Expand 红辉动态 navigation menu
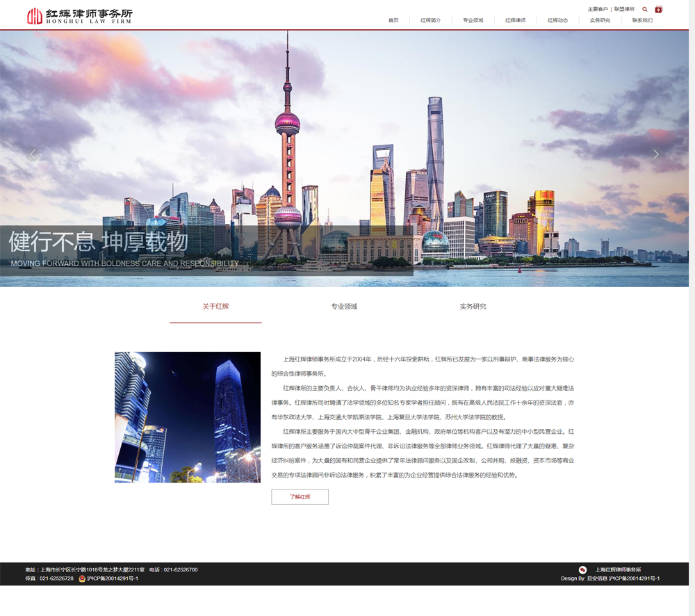 click(557, 20)
